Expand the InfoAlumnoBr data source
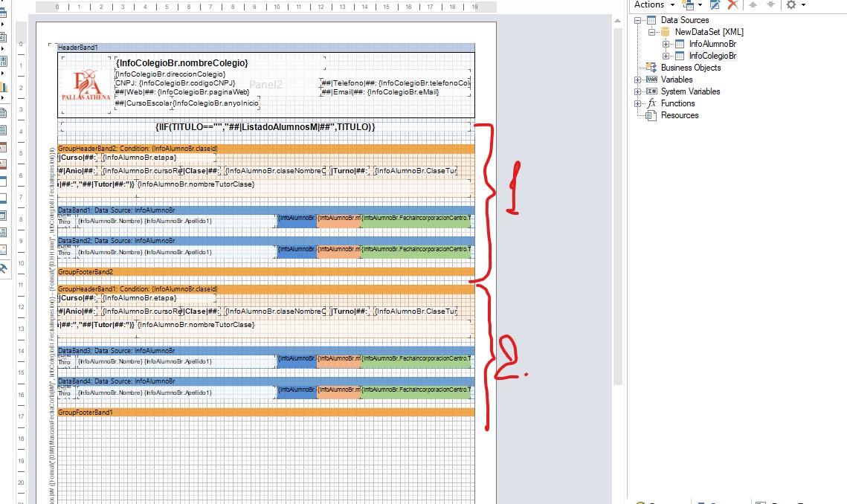This screenshot has height=504, width=847. tap(666, 44)
